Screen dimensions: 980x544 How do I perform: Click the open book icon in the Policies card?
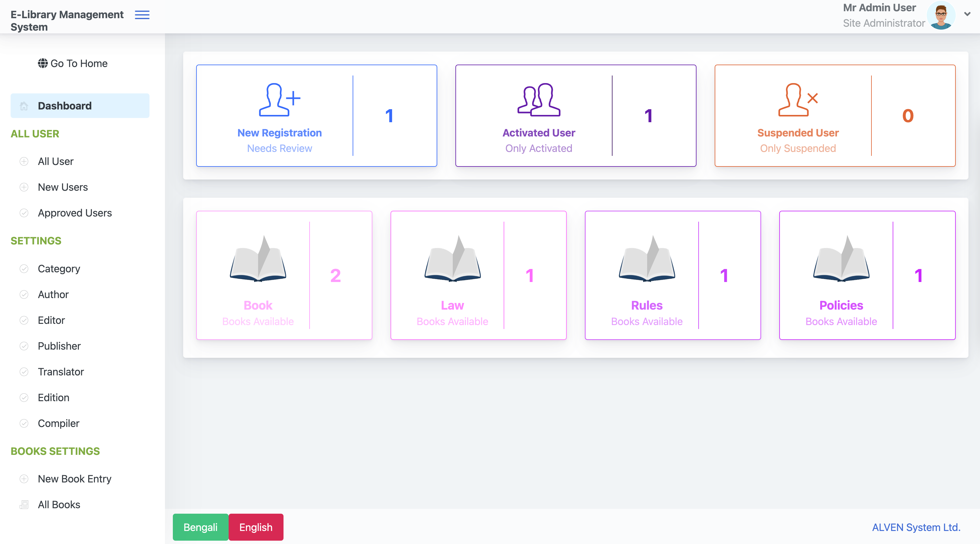click(x=841, y=258)
